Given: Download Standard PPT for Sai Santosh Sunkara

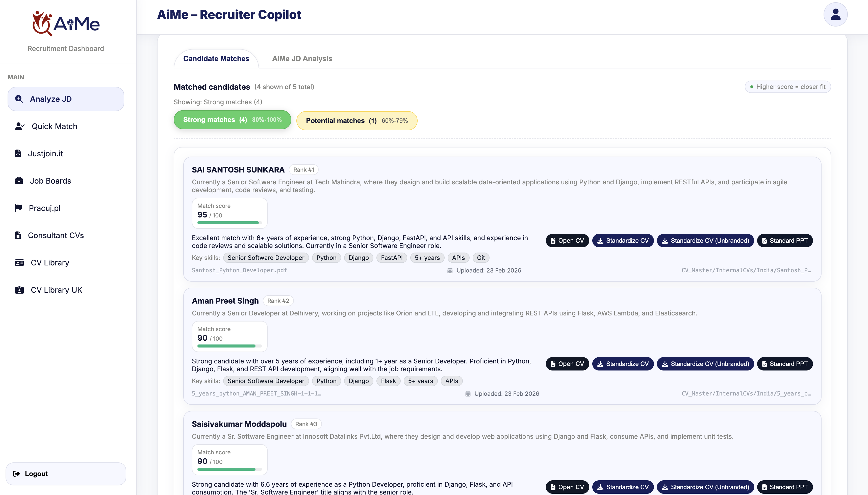Looking at the screenshot, I should pyautogui.click(x=784, y=240).
